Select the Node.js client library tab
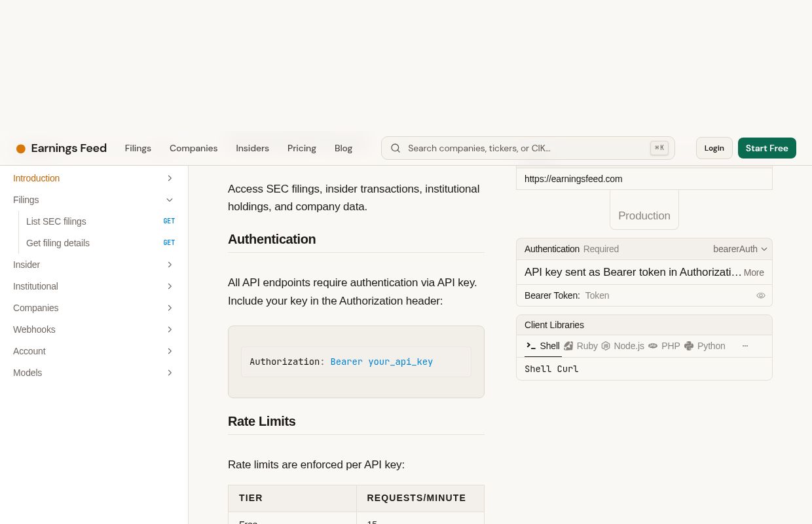Viewport: 812px width, 524px height. pos(623,346)
